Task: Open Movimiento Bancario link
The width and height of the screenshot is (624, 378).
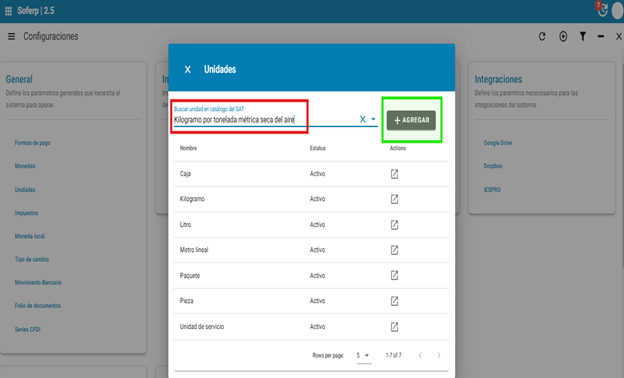Action: point(38,283)
